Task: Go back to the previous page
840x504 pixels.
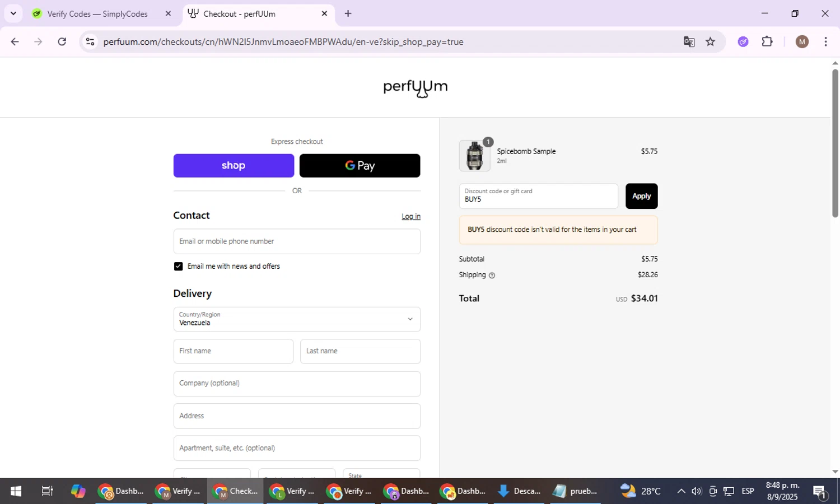Action: click(x=15, y=41)
